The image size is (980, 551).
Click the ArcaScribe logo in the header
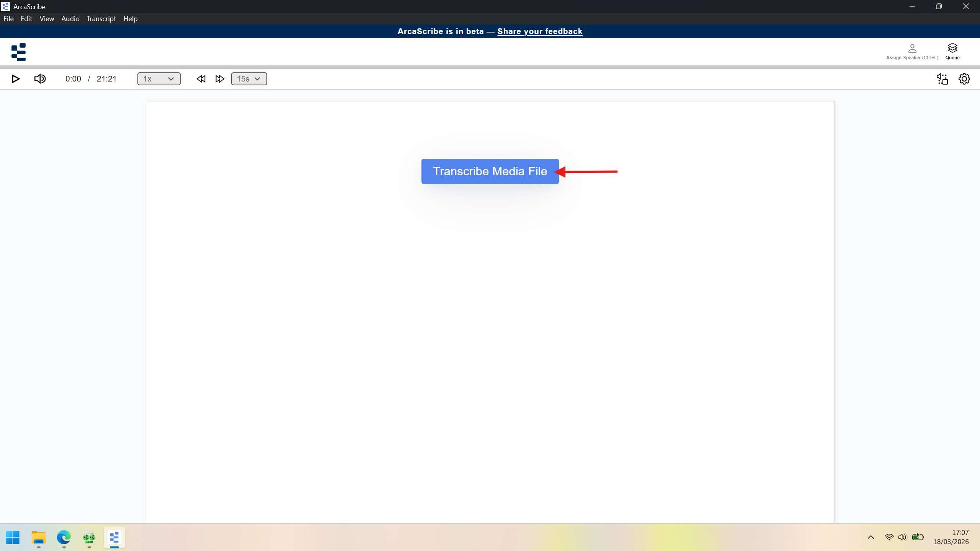tap(18, 52)
